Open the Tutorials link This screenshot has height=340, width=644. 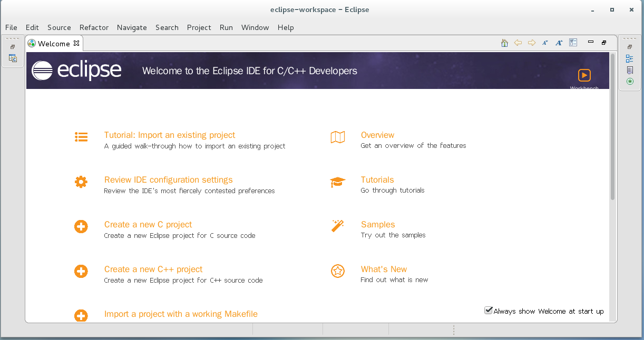[377, 180]
